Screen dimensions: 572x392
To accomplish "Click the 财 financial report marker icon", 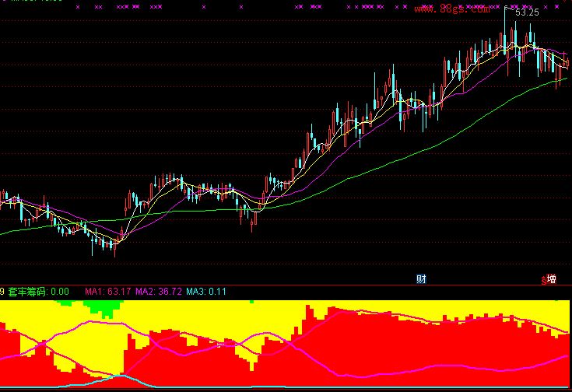I will (421, 279).
